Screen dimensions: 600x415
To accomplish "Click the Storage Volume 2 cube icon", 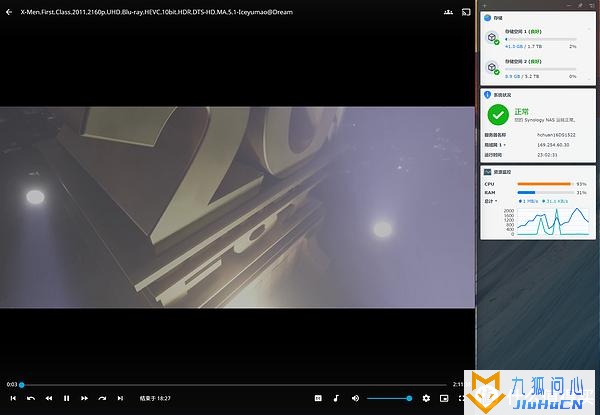I will [492, 68].
